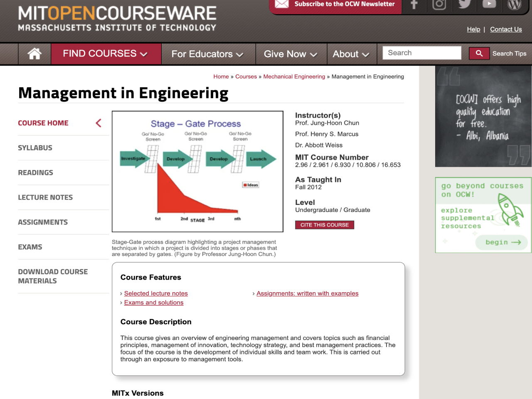532x399 pixels.
Task: Click CITE THIS COURSE button
Action: click(x=325, y=225)
